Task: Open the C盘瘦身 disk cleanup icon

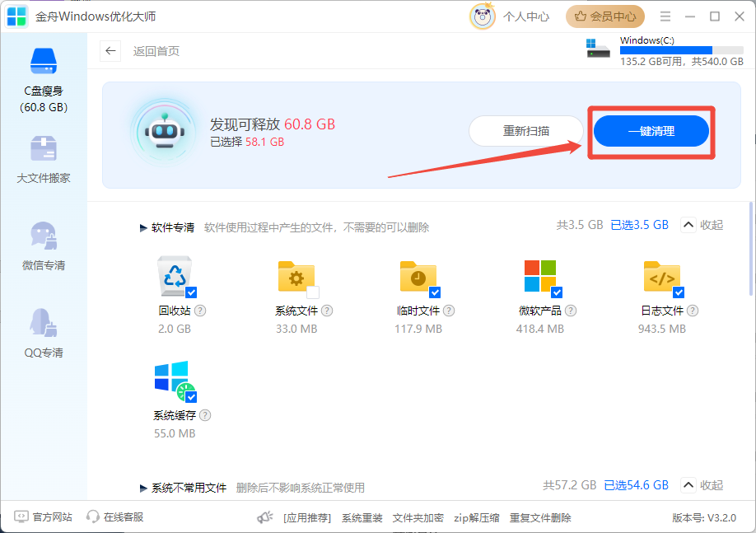Action: 44,61
